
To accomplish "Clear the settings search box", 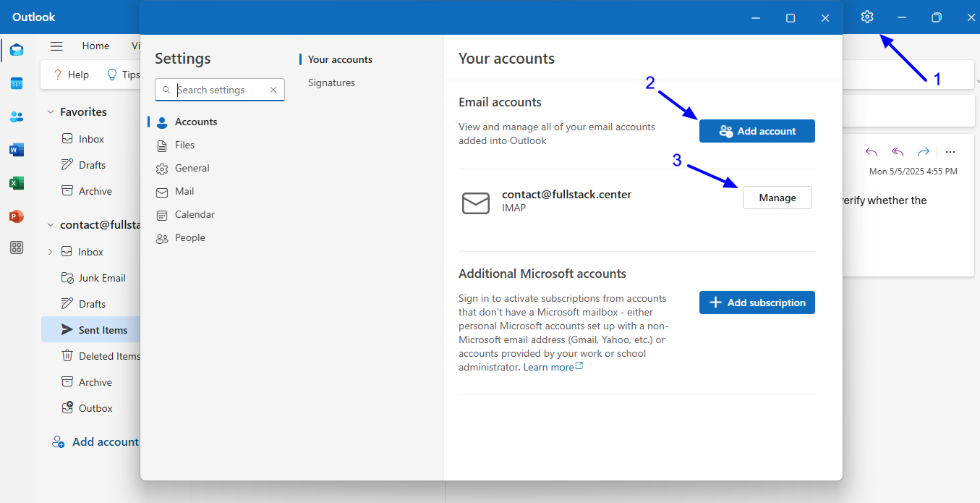I will tap(273, 90).
